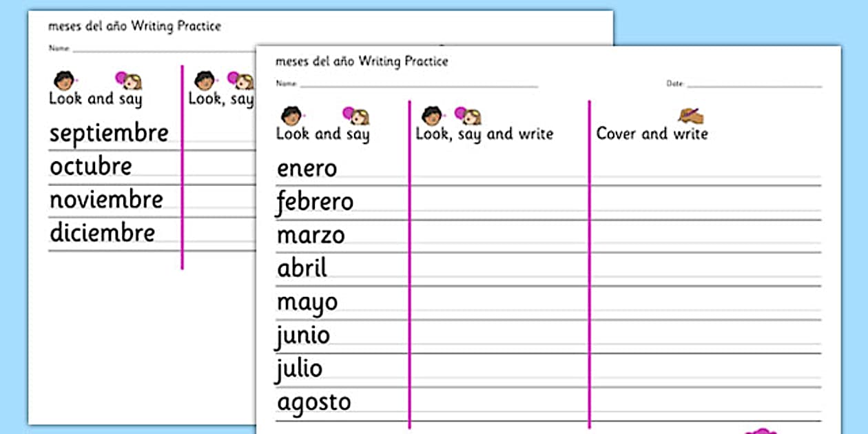Click the boy face icon above front page's "Look and say"

(x=292, y=116)
